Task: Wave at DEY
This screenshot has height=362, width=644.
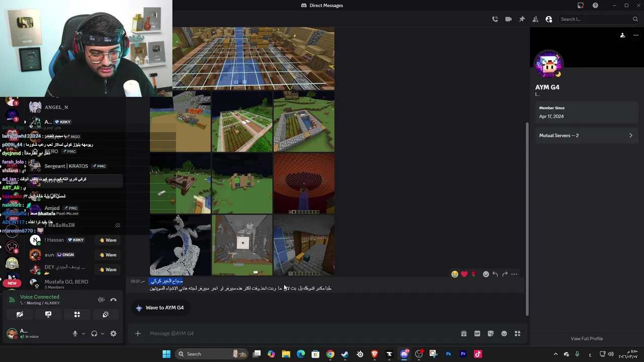Action: (108, 269)
